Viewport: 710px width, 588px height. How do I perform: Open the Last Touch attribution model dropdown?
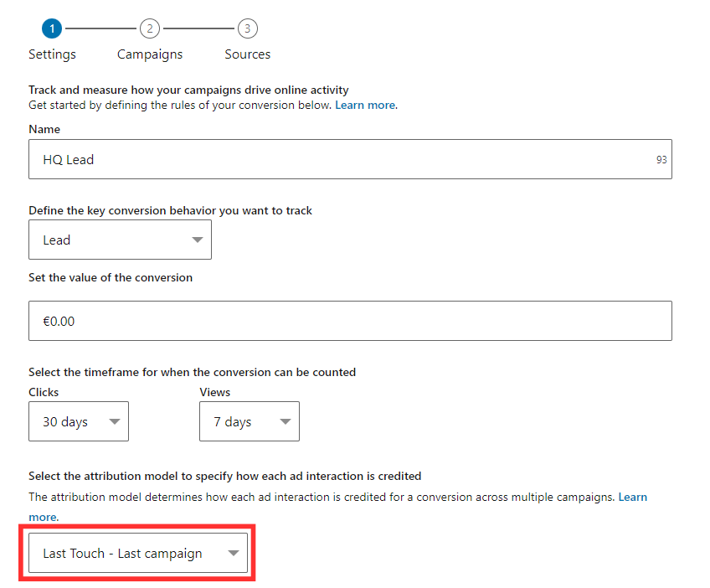coord(138,553)
